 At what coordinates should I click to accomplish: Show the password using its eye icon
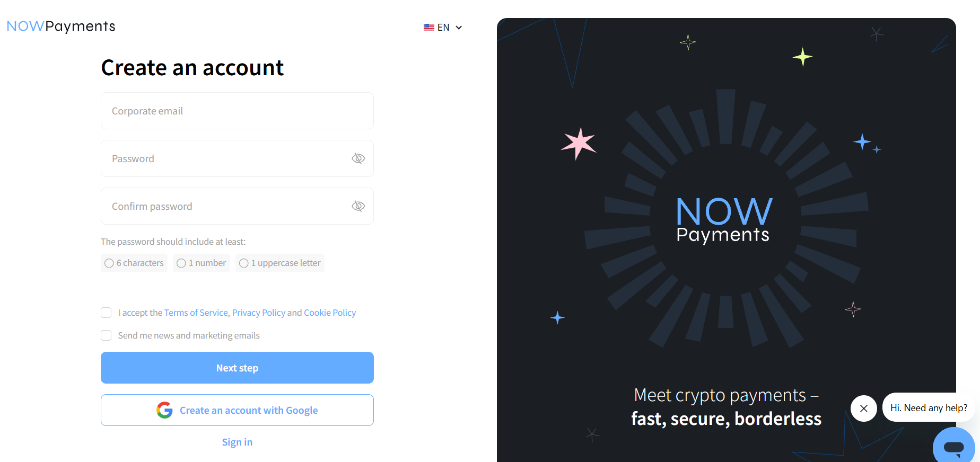[x=358, y=158]
